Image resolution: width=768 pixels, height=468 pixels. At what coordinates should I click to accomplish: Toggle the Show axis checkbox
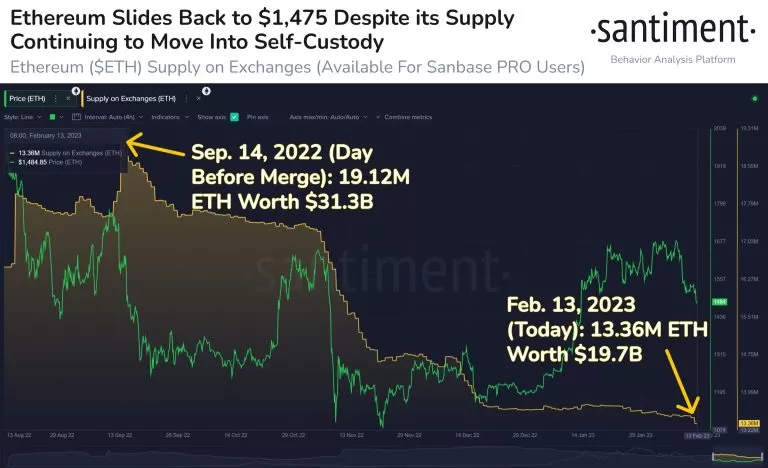point(235,117)
